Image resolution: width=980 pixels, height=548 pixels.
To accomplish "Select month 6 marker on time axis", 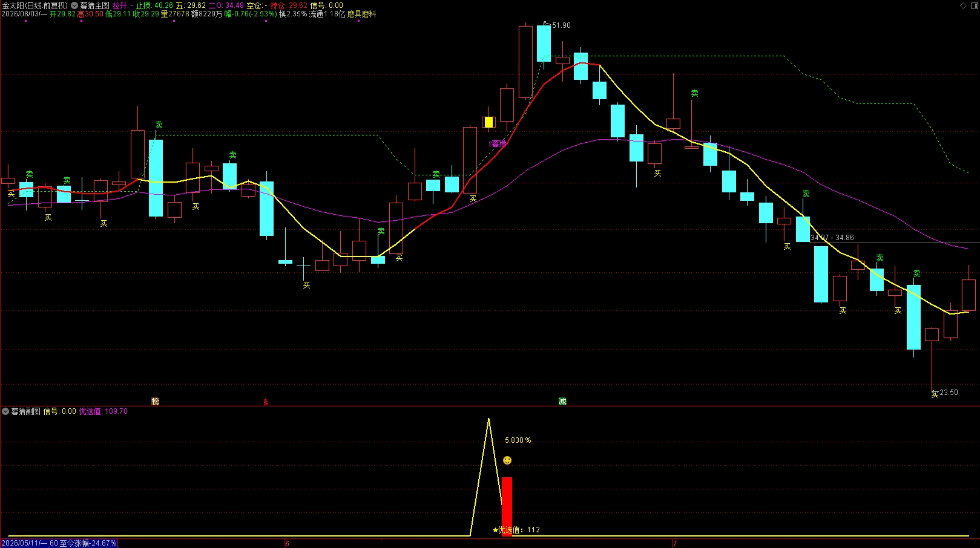I will (287, 544).
